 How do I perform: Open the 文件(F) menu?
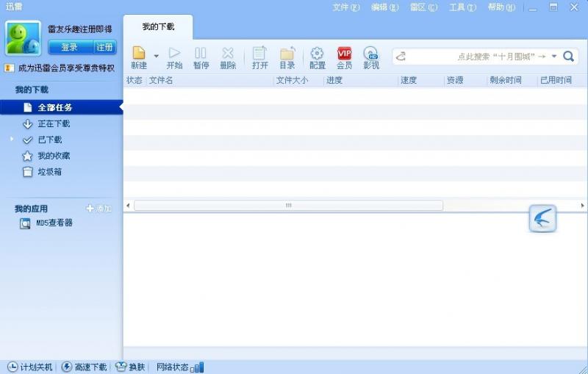pos(345,7)
